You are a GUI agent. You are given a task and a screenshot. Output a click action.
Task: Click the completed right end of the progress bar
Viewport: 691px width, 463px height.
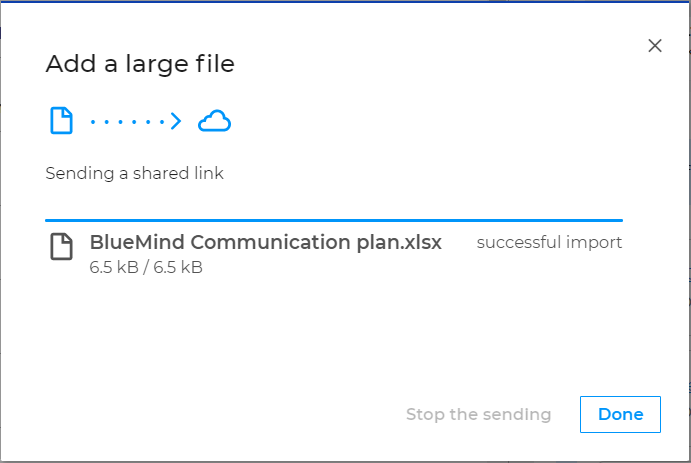coord(619,220)
